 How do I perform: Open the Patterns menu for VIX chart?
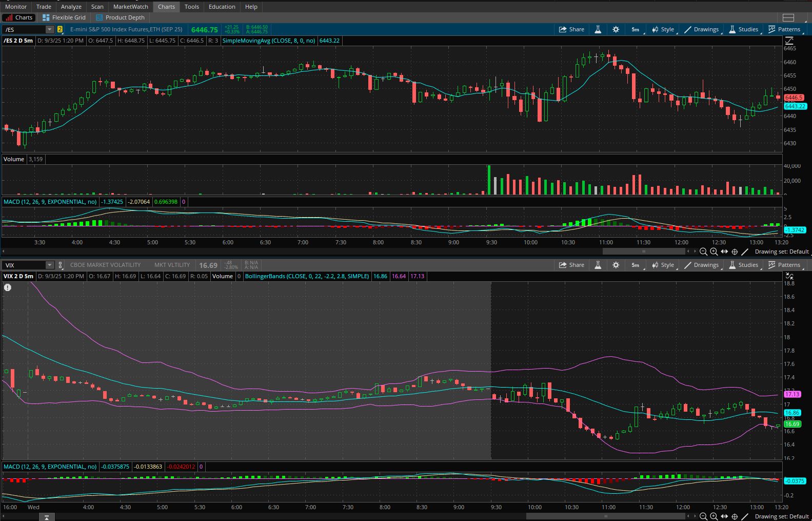784,265
